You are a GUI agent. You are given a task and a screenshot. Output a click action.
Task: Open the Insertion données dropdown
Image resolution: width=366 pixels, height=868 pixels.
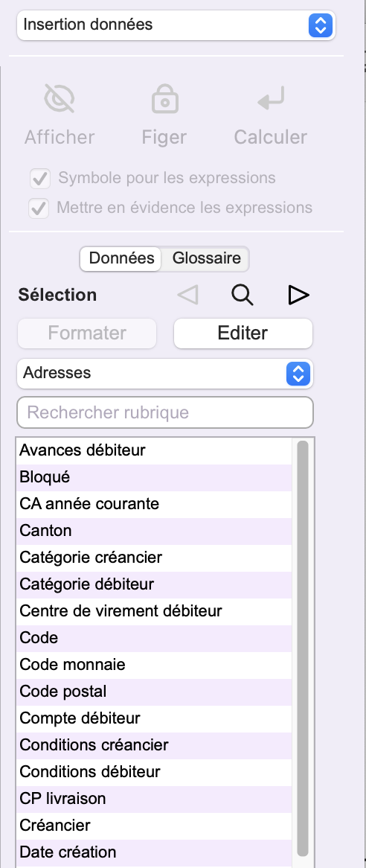point(176,25)
